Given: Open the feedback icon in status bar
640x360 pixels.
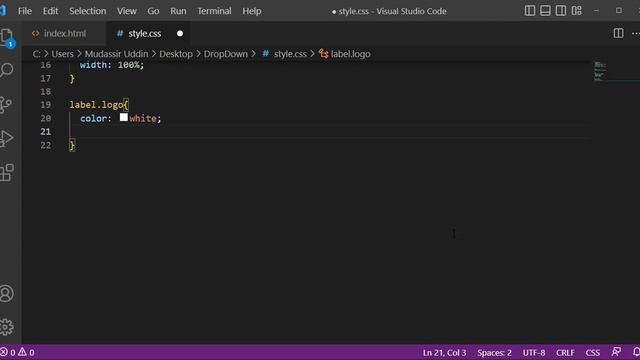Looking at the screenshot, I should coord(616,352).
